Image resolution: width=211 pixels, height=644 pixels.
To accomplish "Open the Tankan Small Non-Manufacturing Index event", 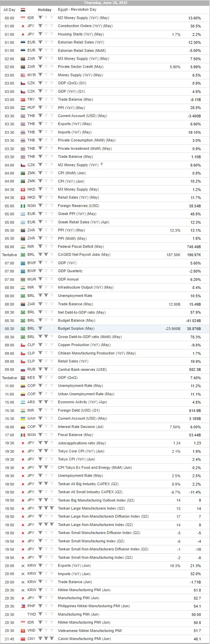I will (95, 557).
